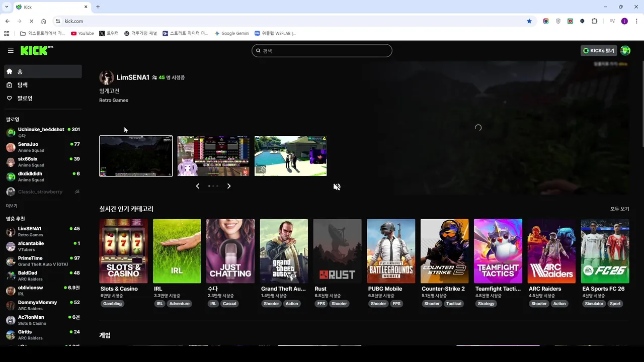Open YouTube bookmark
Image resolution: width=644 pixels, height=362 pixels.
[82, 33]
